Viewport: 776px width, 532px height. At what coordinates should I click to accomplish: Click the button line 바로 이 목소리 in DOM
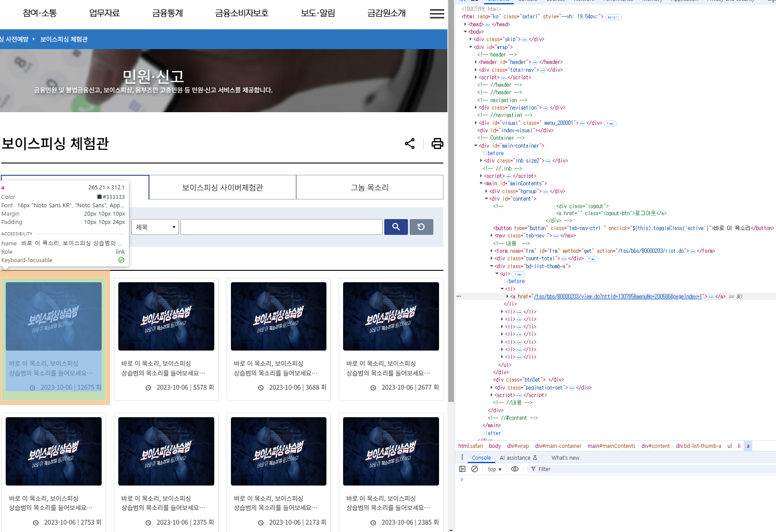click(x=634, y=228)
